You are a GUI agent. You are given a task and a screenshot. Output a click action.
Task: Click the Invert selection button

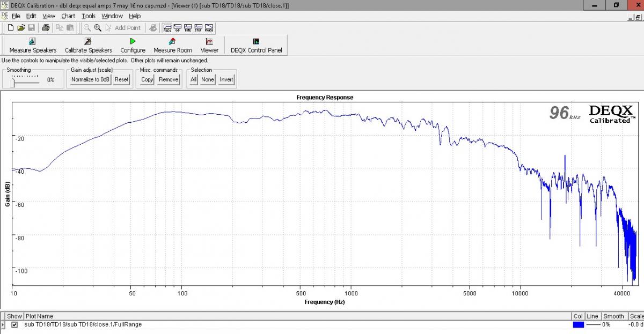[x=226, y=79]
